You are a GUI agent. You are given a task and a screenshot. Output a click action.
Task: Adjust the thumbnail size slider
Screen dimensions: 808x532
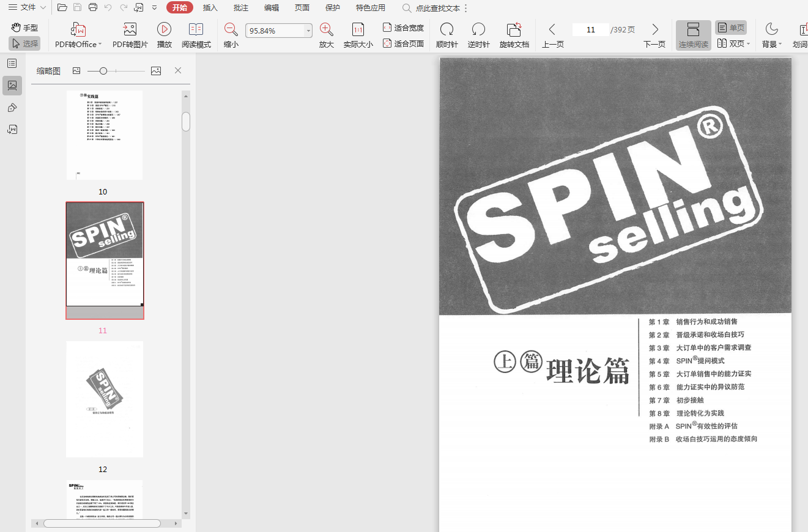103,71
